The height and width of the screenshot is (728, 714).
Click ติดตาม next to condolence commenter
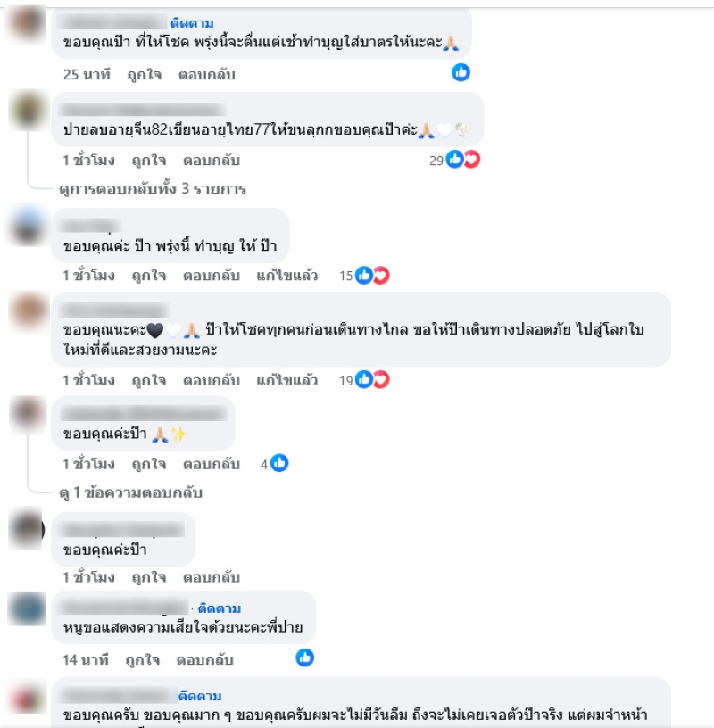(x=220, y=608)
